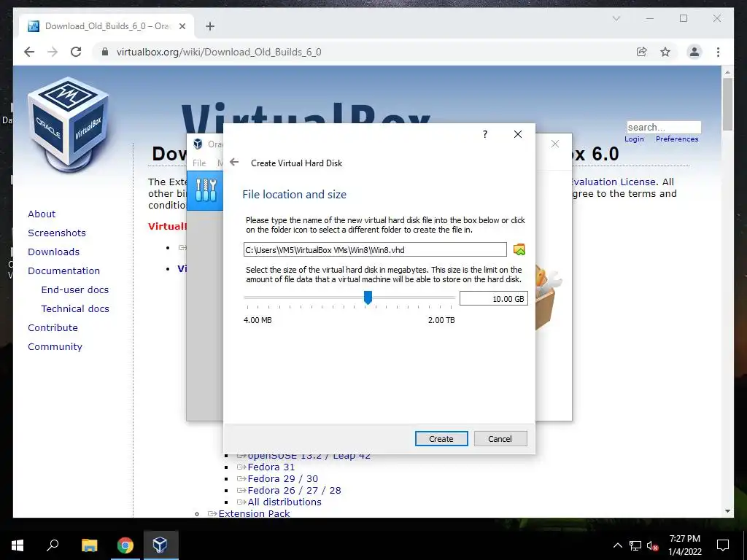Open the Preferences link
Viewport: 747px width, 560px height.
677,139
